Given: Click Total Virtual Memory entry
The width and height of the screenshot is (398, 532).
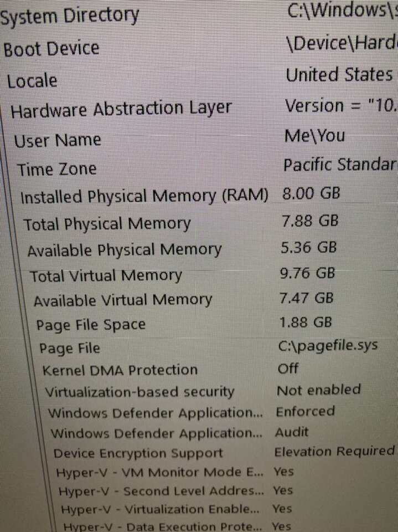Looking at the screenshot, I should click(x=105, y=275).
